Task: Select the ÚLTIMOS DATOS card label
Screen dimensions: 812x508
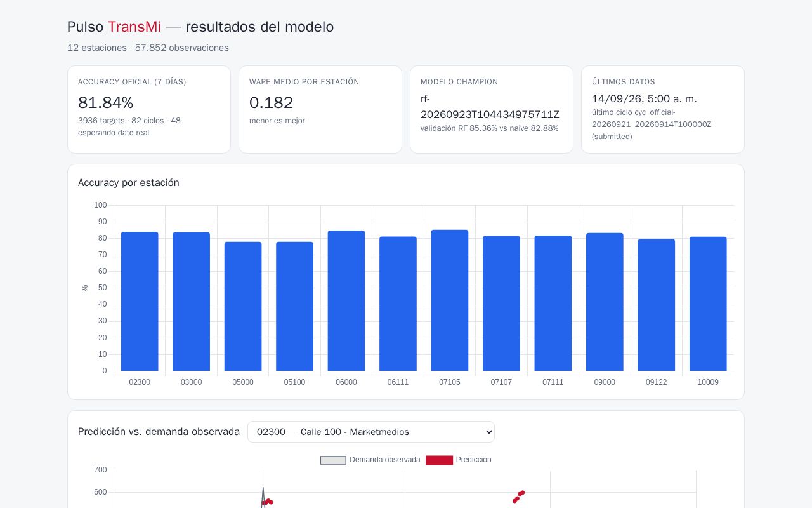Action: click(x=624, y=82)
